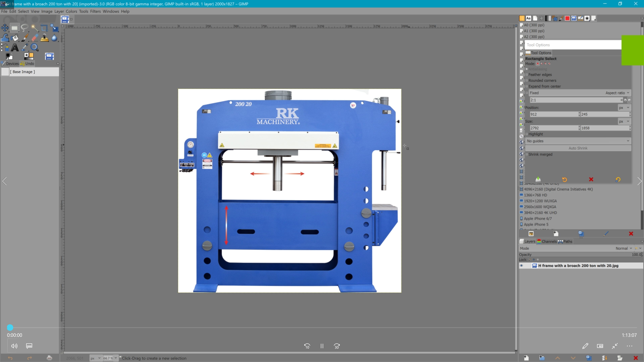The width and height of the screenshot is (644, 362).
Task: Open the Filters menu
Action: tap(95, 11)
